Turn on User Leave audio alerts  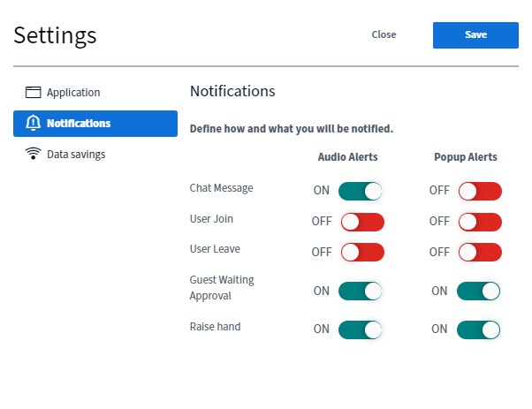tap(362, 253)
